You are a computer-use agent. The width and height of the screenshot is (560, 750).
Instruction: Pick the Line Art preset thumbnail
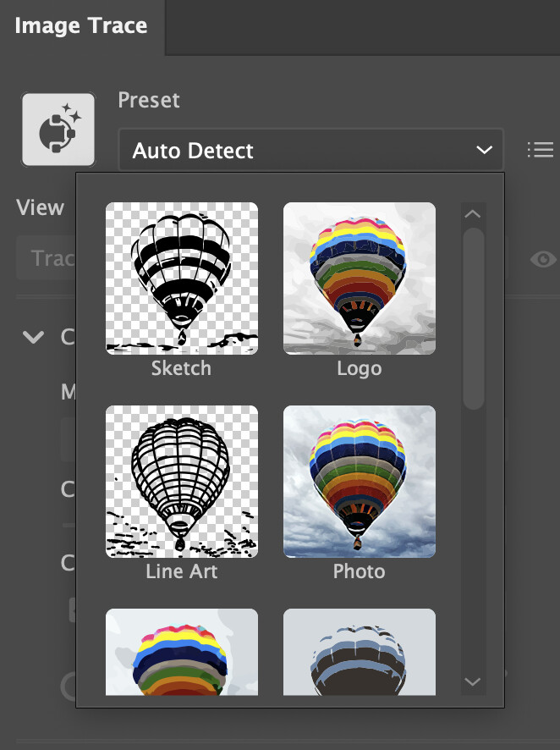(181, 481)
